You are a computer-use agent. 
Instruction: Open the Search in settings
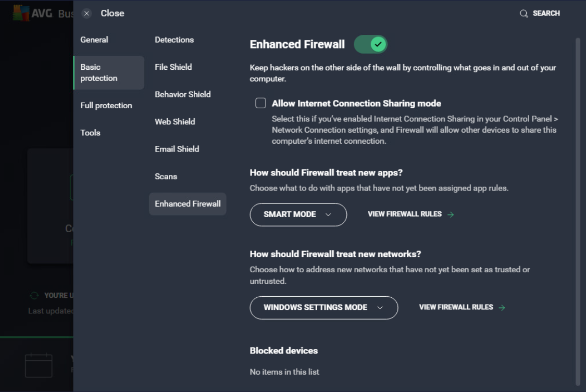(540, 13)
